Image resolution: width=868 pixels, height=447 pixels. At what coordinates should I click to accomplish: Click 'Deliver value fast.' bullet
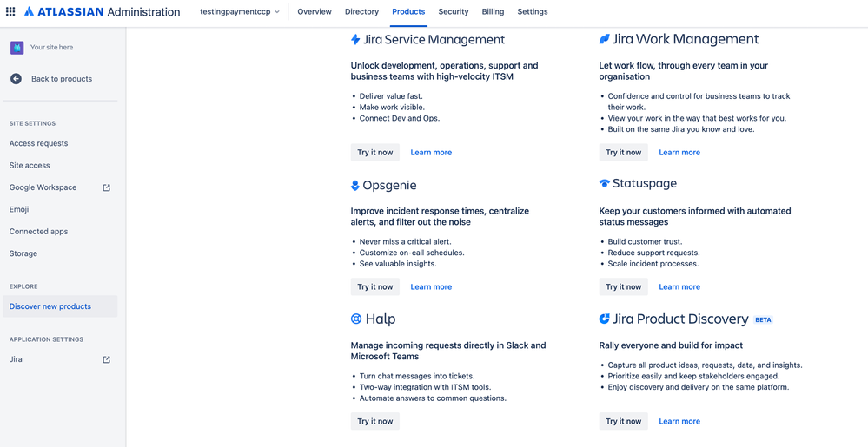(x=391, y=96)
